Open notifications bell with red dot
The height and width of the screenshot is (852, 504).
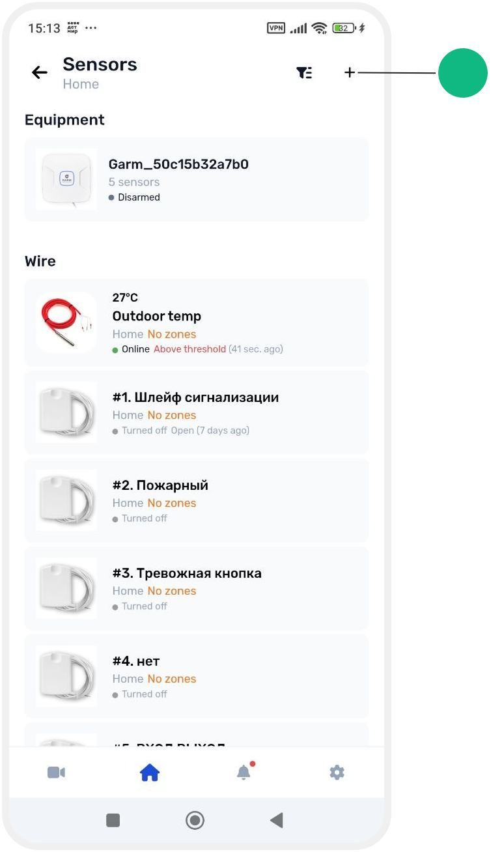pyautogui.click(x=244, y=772)
